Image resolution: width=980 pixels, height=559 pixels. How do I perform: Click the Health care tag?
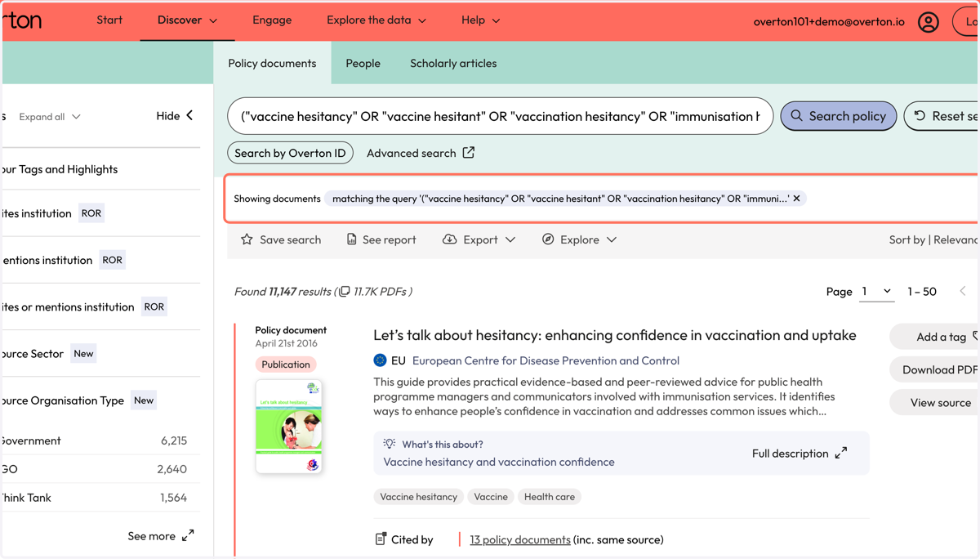click(550, 496)
